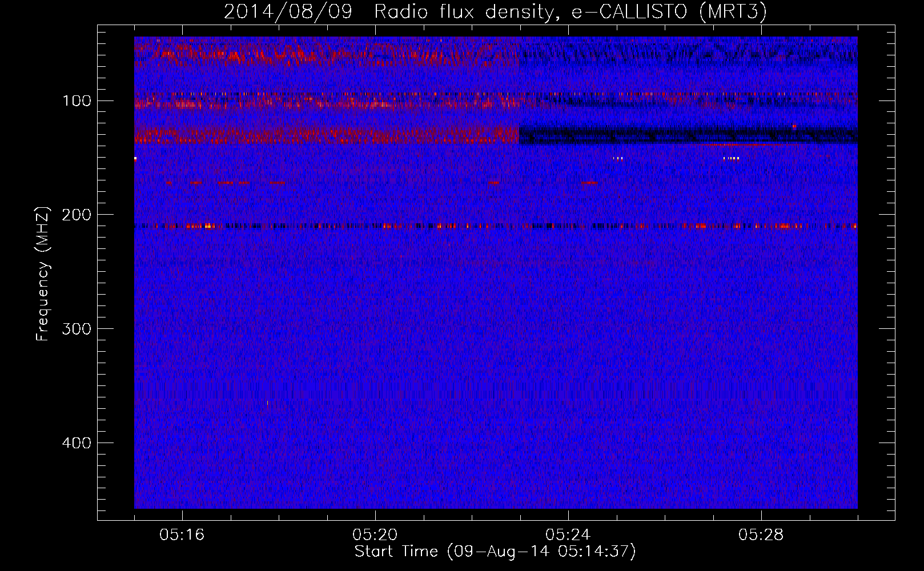Click the 'Start Time (09-Aug-14 05:14:37)' label
Screen dimensions: 924x571
(495, 552)
